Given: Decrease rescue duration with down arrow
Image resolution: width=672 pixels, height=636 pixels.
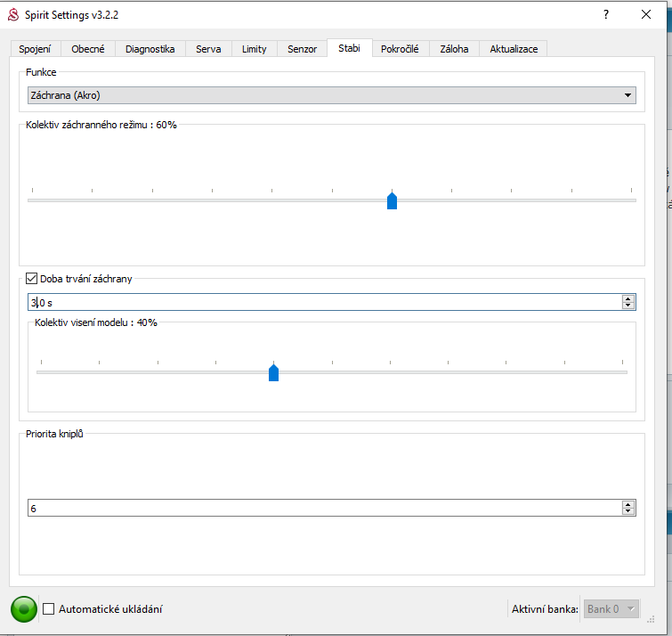Looking at the screenshot, I should (628, 306).
